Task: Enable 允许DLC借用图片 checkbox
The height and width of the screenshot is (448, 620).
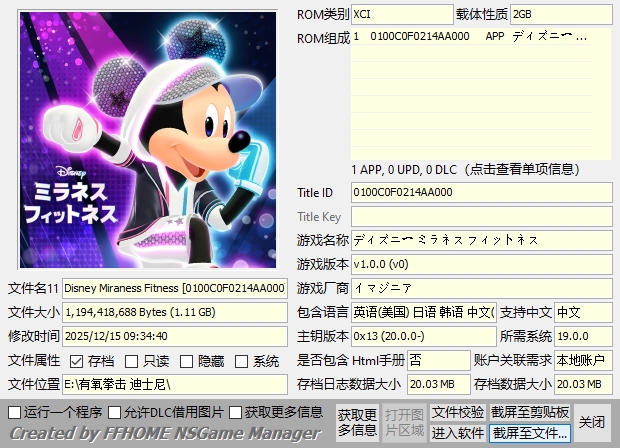Action: pyautogui.click(x=115, y=412)
